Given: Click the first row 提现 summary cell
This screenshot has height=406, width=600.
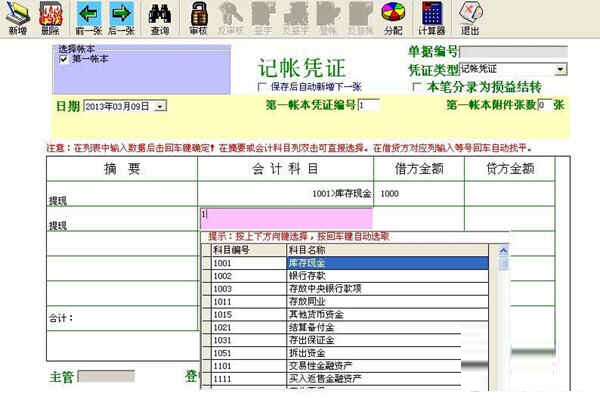Looking at the screenshot, I should coord(122,194).
